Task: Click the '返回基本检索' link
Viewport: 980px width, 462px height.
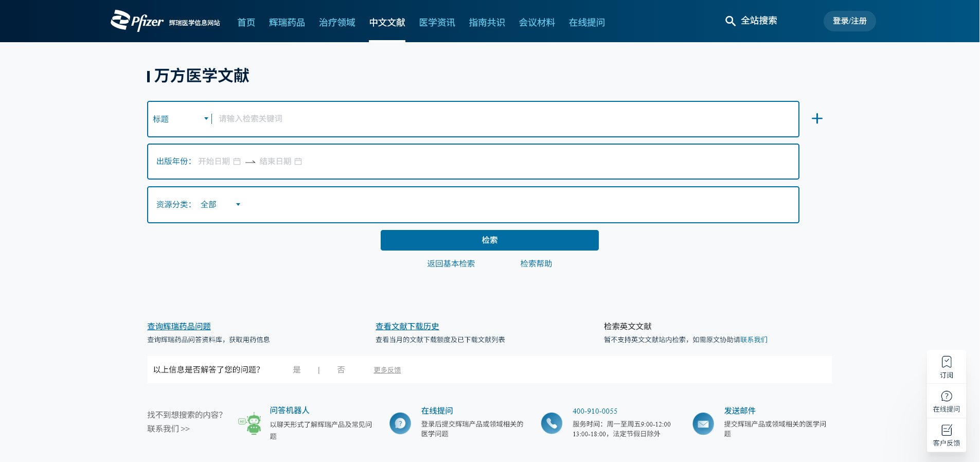Action: point(451,263)
